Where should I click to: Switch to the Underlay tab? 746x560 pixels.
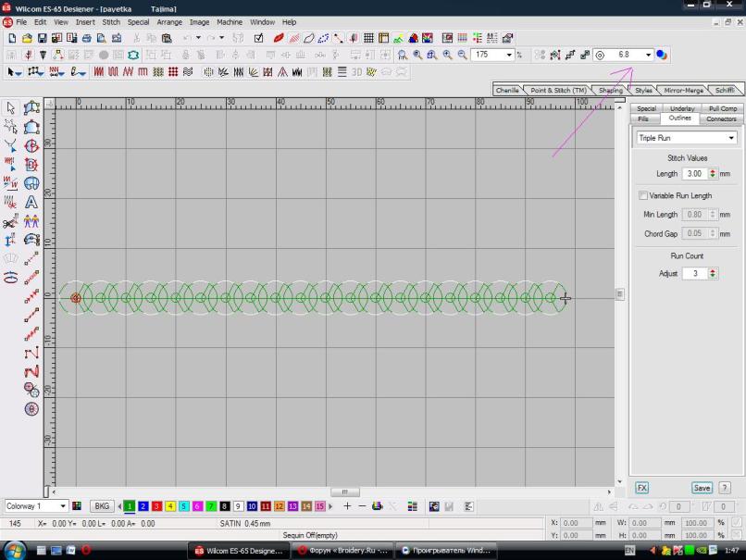682,108
